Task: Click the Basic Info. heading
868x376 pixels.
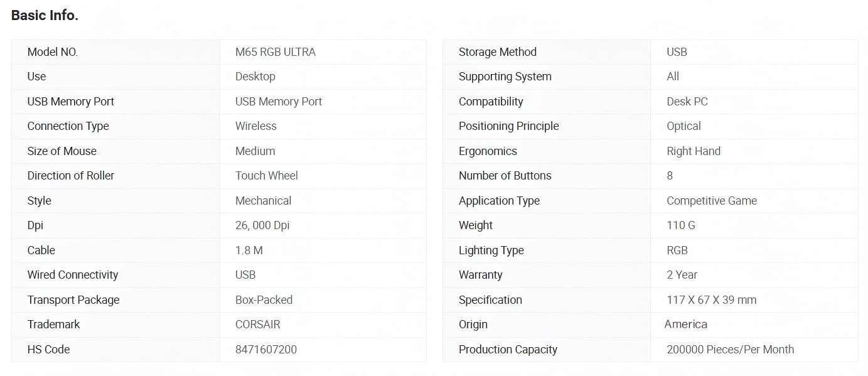Action: [x=45, y=16]
